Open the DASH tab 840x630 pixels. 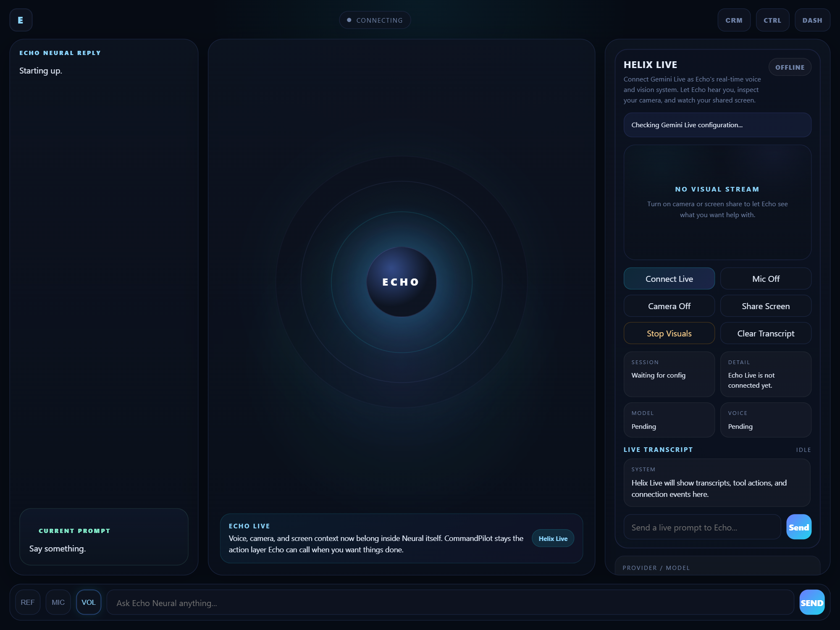tap(812, 20)
